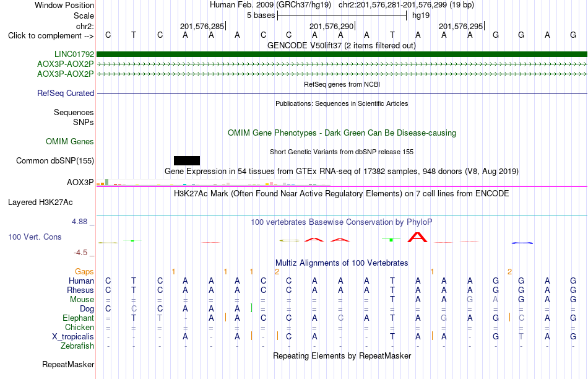Click the Scale track label

pos(84,15)
